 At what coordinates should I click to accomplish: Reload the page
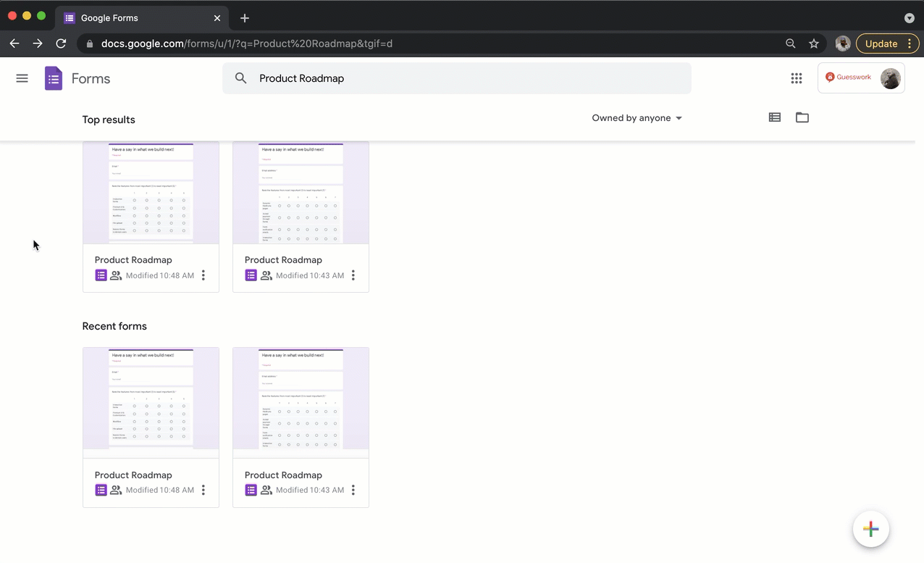(x=61, y=43)
